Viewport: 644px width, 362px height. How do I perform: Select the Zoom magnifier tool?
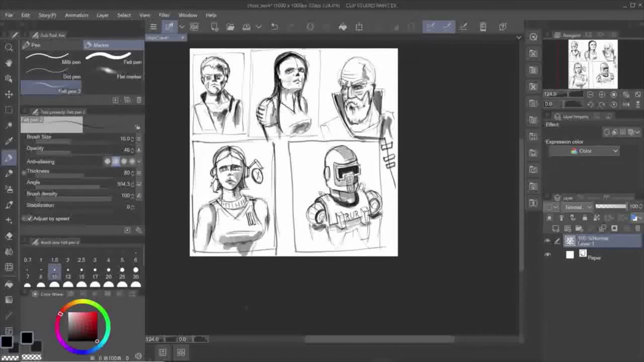(9, 47)
